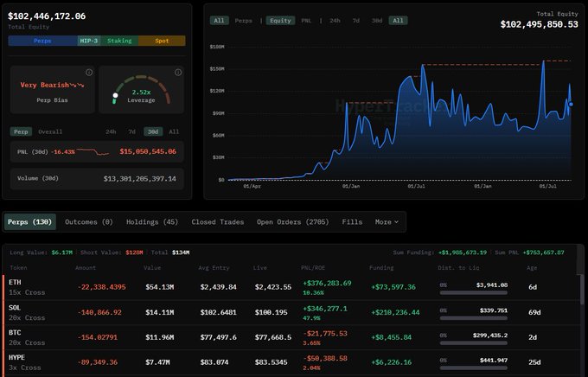
Task: Set chart timeframe to All
Action: 399,21
